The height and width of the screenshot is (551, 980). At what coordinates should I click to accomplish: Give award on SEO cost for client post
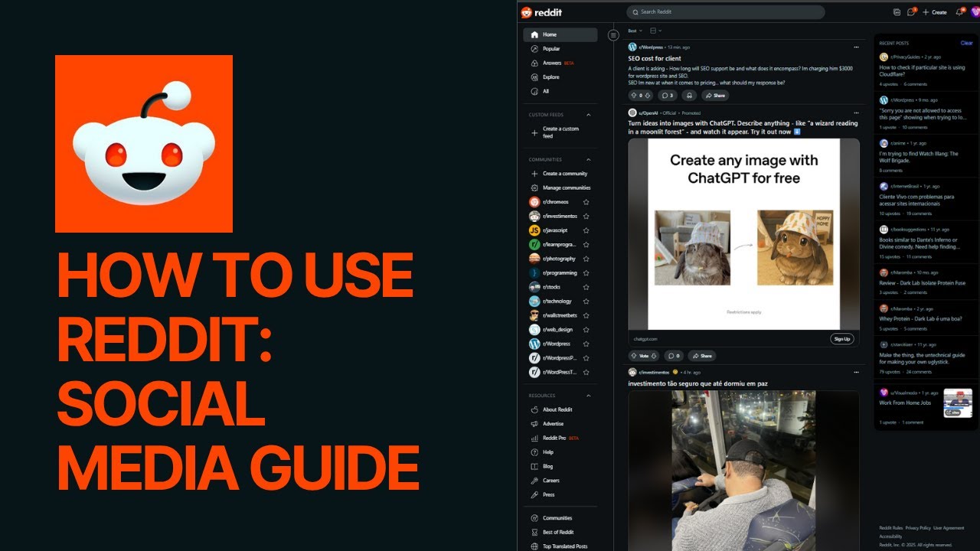coord(689,96)
